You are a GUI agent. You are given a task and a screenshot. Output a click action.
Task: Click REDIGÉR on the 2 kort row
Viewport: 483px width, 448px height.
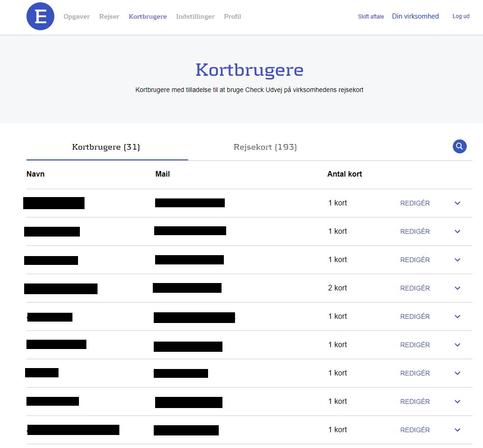pyautogui.click(x=415, y=288)
